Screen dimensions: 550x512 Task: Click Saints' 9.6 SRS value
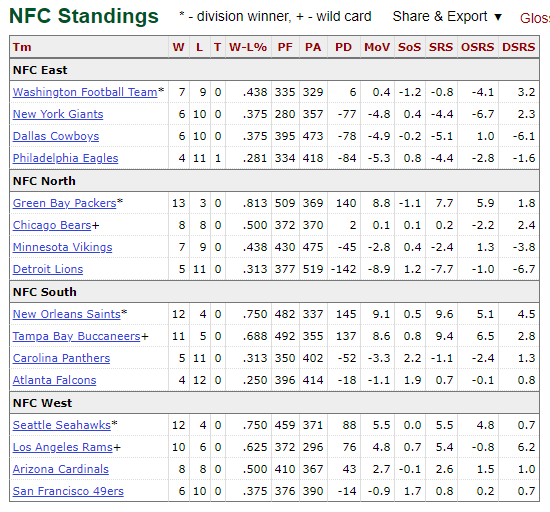pyautogui.click(x=441, y=314)
